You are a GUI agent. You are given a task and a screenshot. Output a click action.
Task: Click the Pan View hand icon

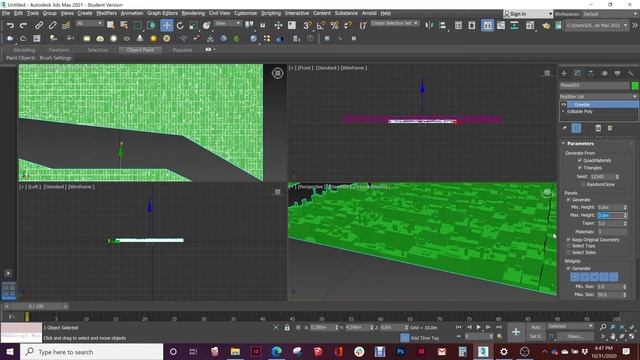613,336
